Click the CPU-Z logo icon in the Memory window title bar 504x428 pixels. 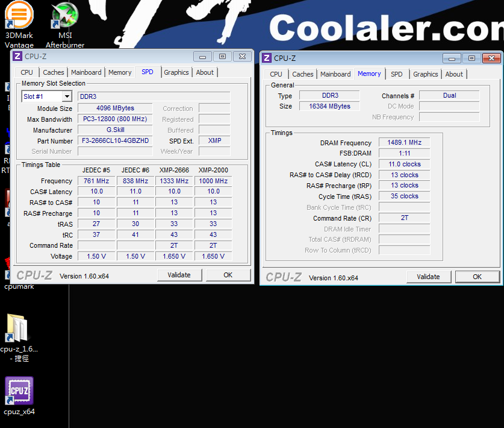[x=267, y=58]
